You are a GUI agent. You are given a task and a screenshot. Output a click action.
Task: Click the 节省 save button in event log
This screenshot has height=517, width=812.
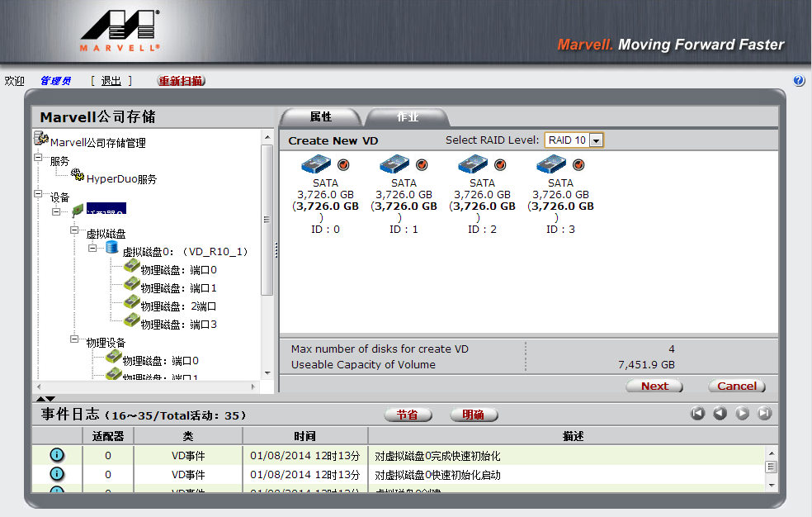[x=408, y=415]
